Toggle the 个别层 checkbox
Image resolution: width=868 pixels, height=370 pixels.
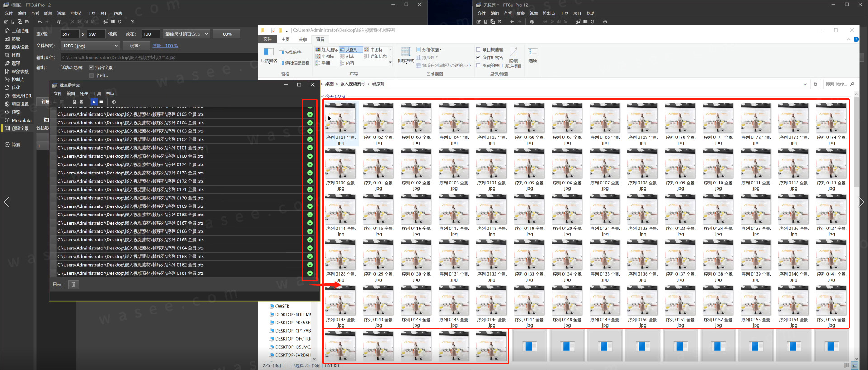click(x=91, y=75)
